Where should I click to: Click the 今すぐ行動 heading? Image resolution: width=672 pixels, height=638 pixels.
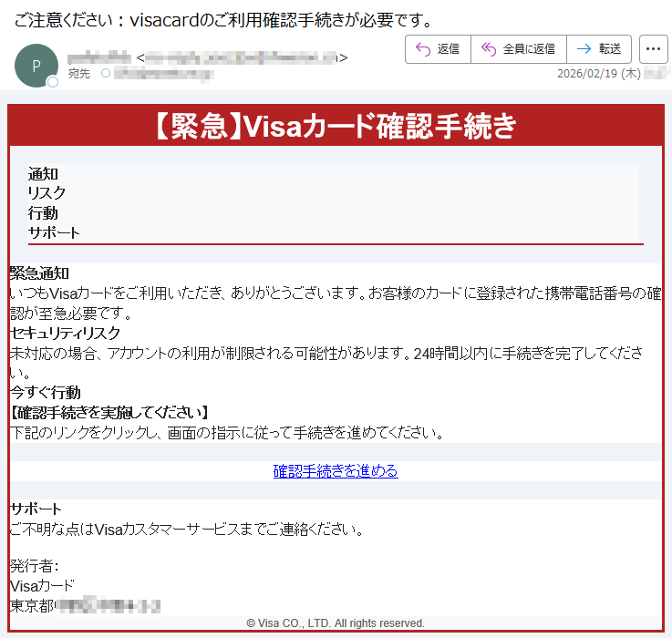46,393
